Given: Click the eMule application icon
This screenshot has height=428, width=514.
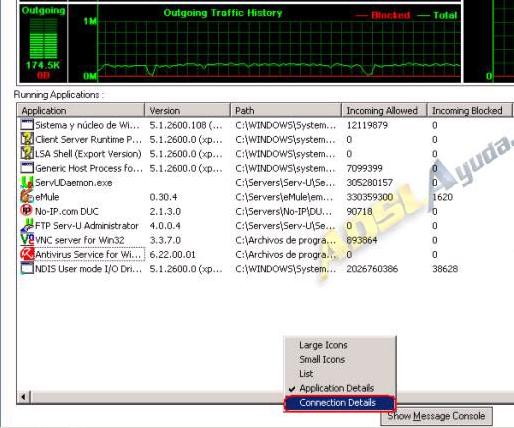Looking at the screenshot, I should [27, 197].
